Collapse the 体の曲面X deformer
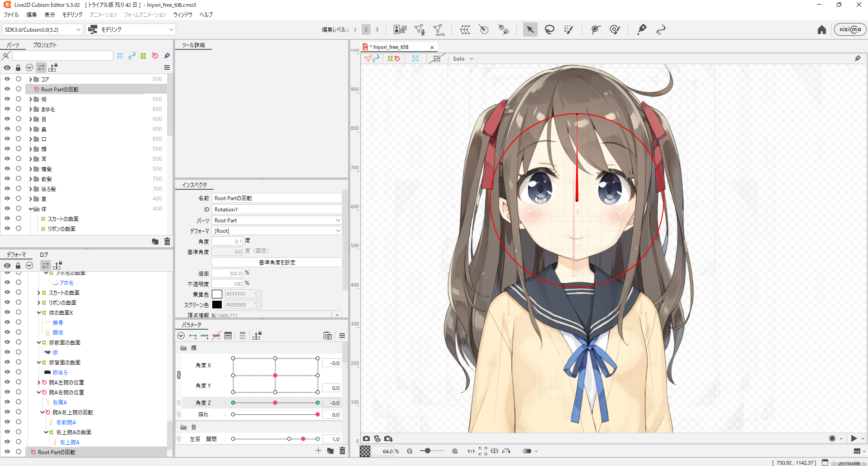This screenshot has height=466, width=868. point(39,312)
